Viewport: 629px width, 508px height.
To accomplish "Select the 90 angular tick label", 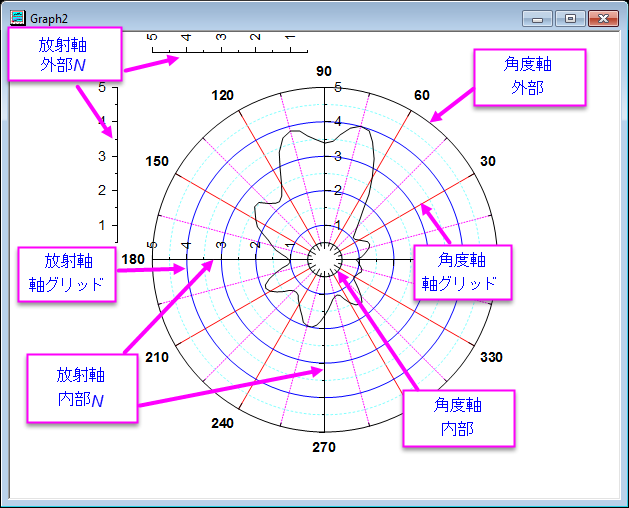I will (x=324, y=71).
